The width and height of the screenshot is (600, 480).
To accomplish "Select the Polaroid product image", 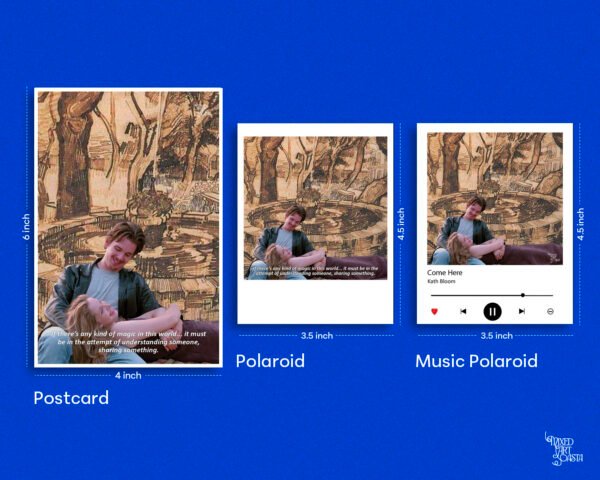I will point(314,200).
